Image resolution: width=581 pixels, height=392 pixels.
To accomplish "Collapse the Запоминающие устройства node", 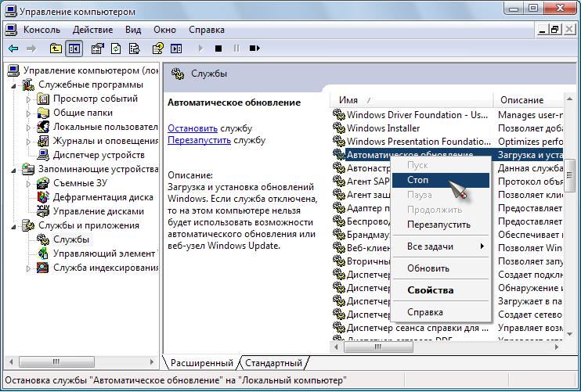I will pos(14,171).
